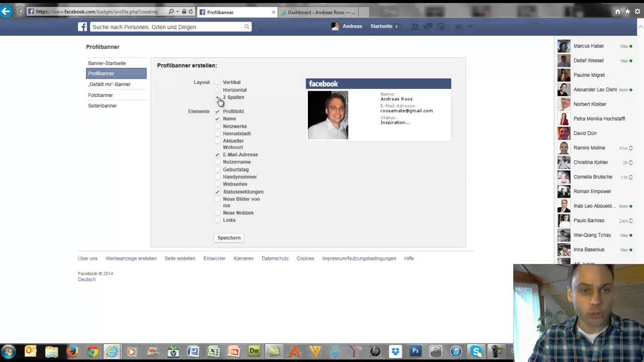Check the Netzwerke checkbox
The width and height of the screenshot is (644, 362).
217,127
